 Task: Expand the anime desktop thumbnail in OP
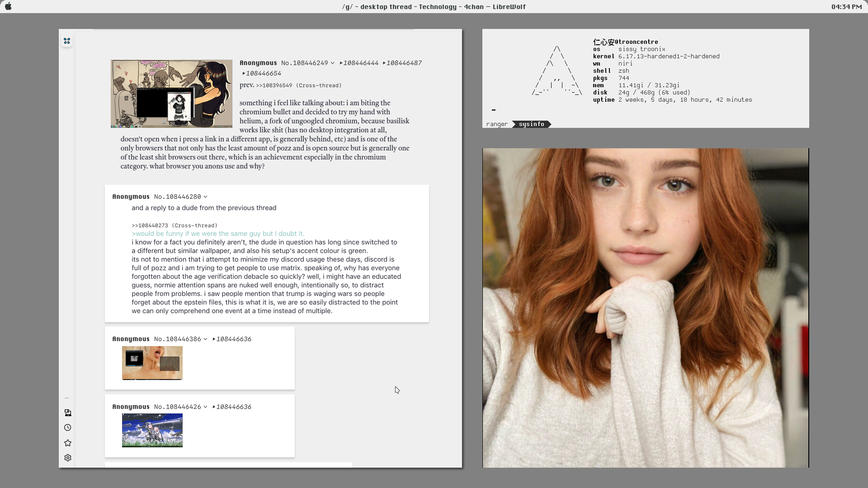171,94
